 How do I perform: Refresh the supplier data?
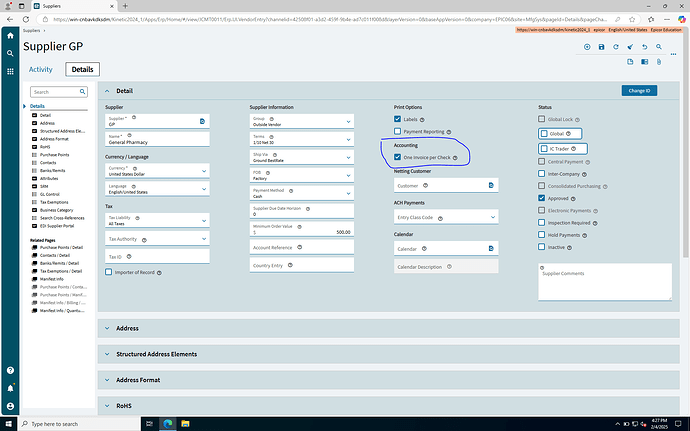(x=616, y=47)
